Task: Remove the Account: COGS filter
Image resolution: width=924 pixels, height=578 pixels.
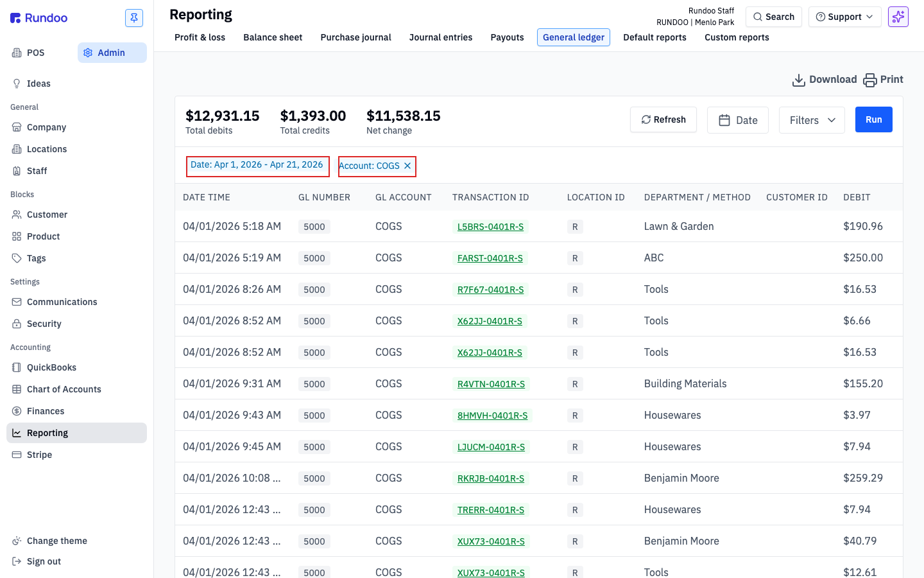Action: 407,166
